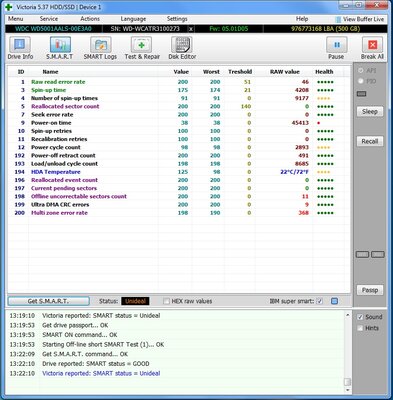393x400 pixels.
Task: Uncheck the Sound checkbox
Action: pyautogui.click(x=360, y=317)
